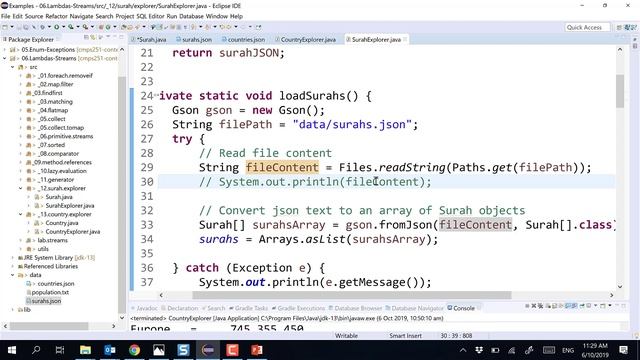Click the green Run toolbar icon
This screenshot has width=640, height=360.
tap(56, 27)
